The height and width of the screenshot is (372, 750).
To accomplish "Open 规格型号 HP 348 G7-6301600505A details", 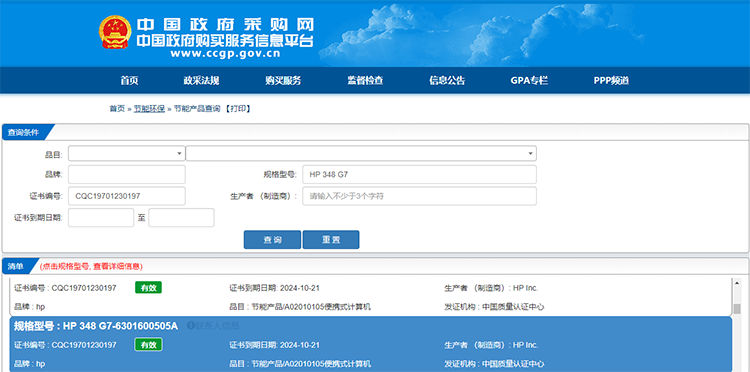I will coord(96,326).
